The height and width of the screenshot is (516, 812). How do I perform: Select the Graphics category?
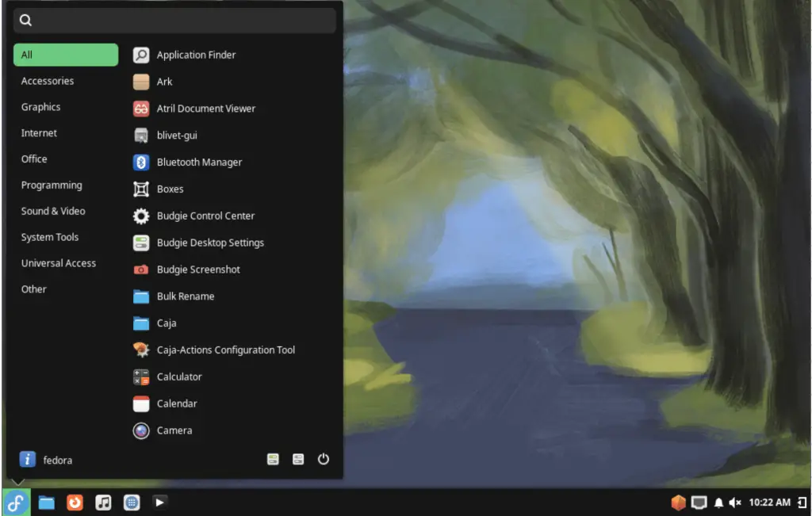point(66,107)
